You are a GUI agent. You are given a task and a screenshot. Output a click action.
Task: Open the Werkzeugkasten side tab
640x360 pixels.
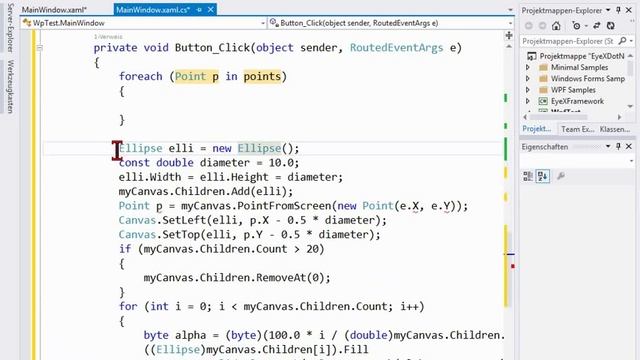[x=11, y=87]
